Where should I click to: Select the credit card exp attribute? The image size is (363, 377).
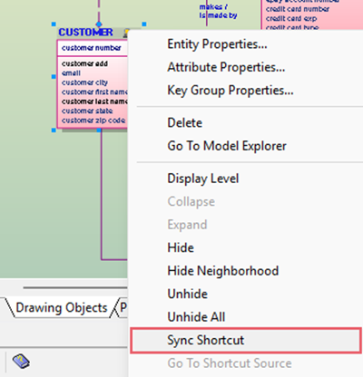[291, 19]
